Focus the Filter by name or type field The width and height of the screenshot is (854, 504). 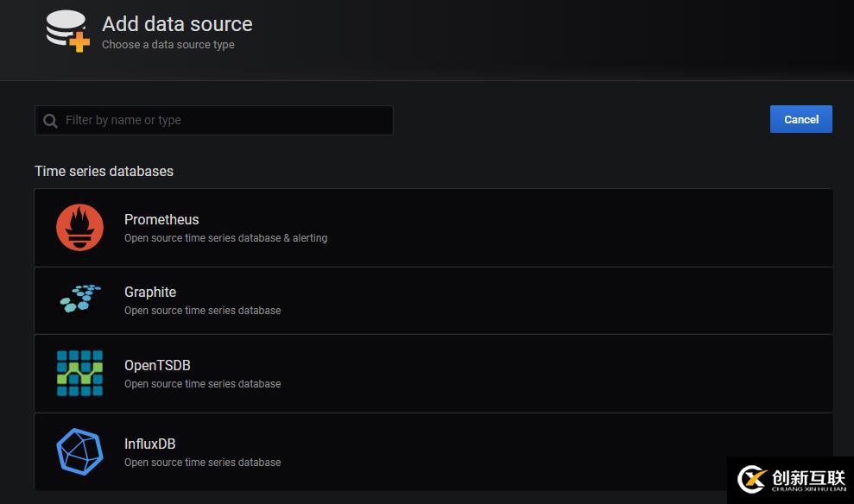[x=213, y=120]
